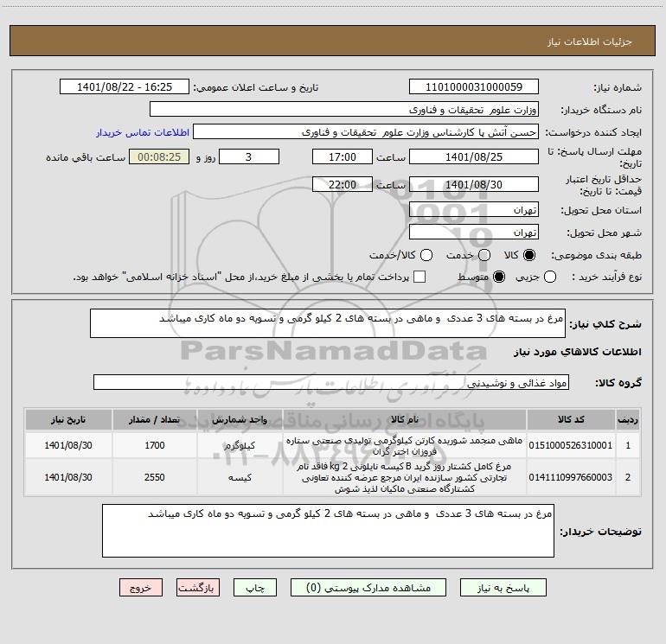
Task: Click the deadline time 17:00 field
Action: point(343,156)
